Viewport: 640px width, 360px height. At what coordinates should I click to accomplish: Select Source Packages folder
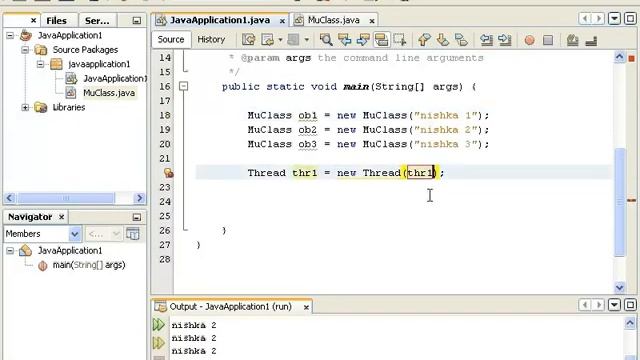pos(85,50)
